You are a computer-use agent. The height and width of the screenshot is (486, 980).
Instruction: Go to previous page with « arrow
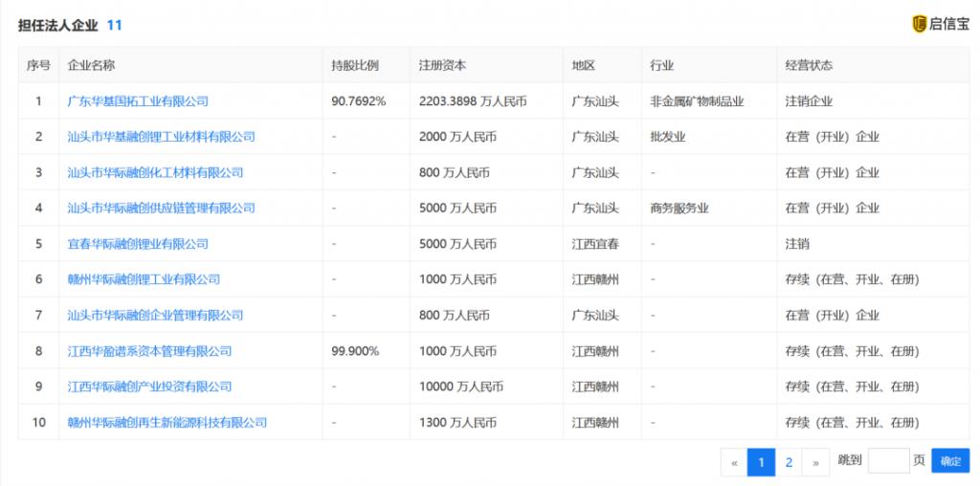pyautogui.click(x=734, y=462)
